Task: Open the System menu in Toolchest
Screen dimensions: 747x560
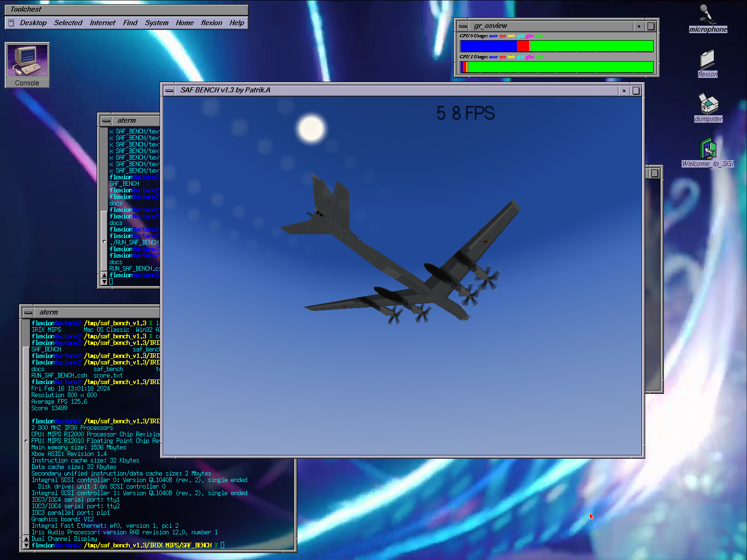Action: [x=156, y=23]
